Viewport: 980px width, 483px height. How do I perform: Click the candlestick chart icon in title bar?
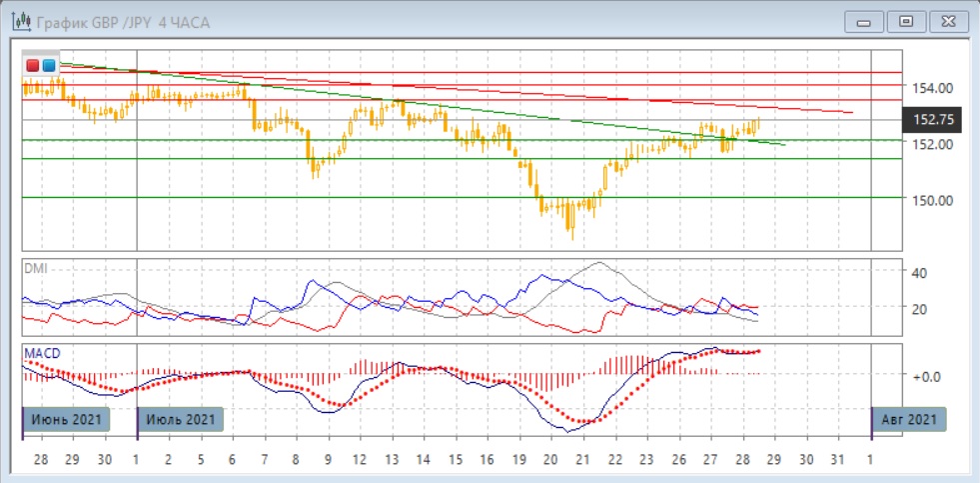coord(19,21)
